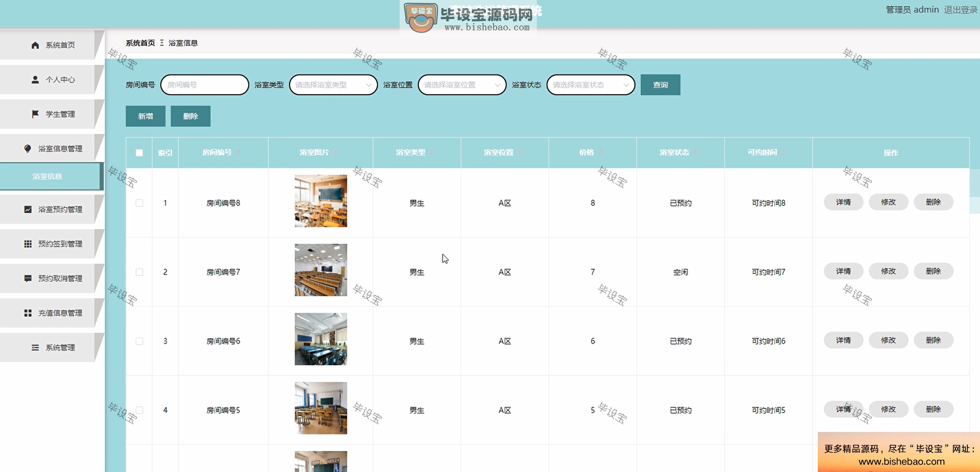Image resolution: width=980 pixels, height=472 pixels.
Task: Click 修改 for 房间编号8
Action: tap(888, 202)
